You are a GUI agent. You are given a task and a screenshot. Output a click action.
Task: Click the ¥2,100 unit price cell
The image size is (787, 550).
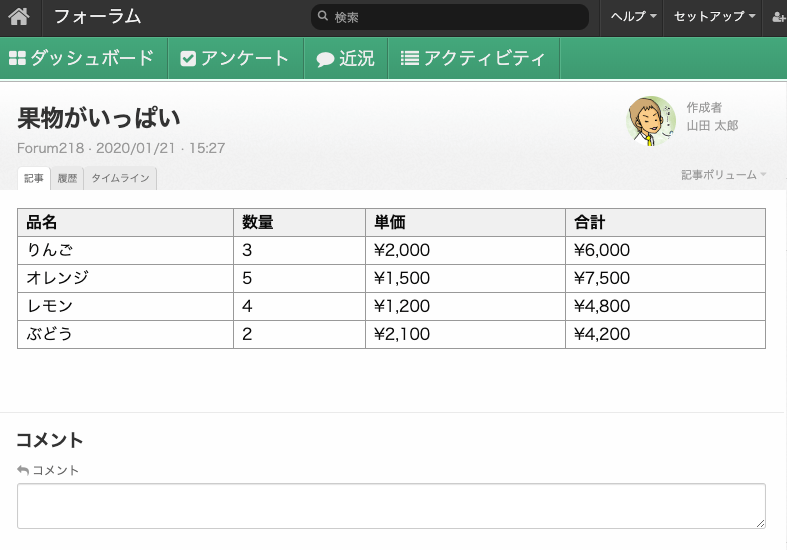tap(465, 335)
